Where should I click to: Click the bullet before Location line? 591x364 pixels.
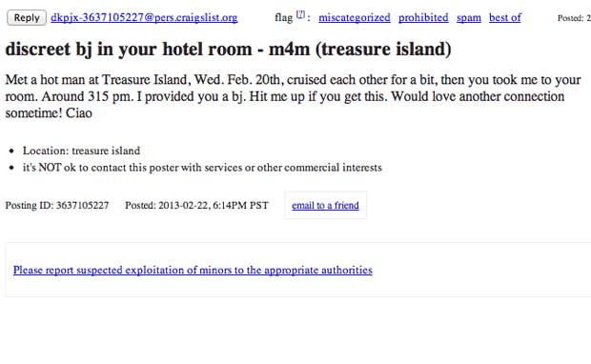point(12,152)
